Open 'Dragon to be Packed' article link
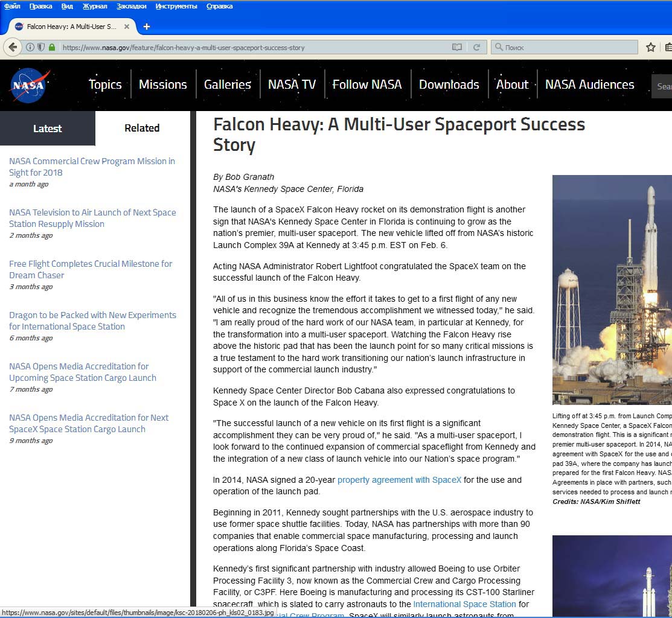 point(92,321)
